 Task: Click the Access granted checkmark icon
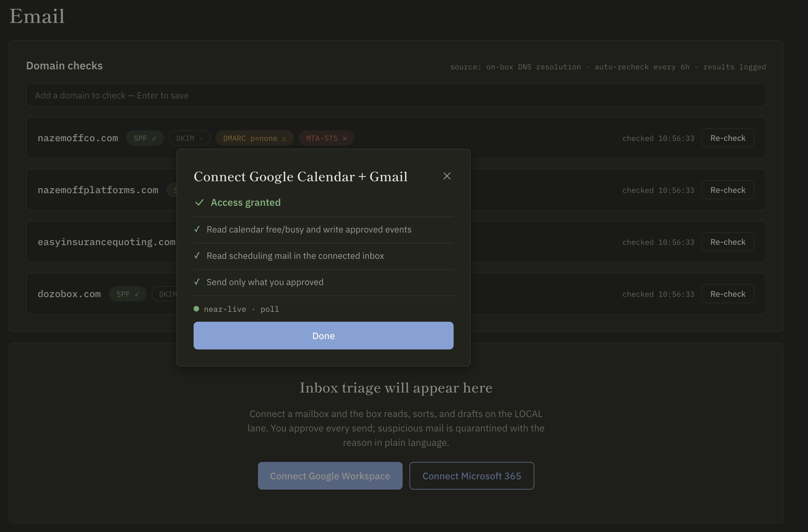click(199, 202)
